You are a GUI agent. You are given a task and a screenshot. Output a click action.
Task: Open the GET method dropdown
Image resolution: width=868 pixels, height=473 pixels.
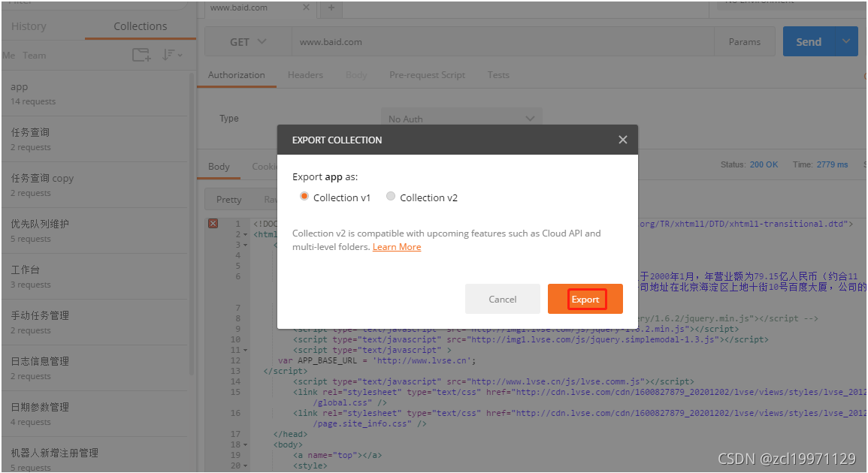pos(248,42)
